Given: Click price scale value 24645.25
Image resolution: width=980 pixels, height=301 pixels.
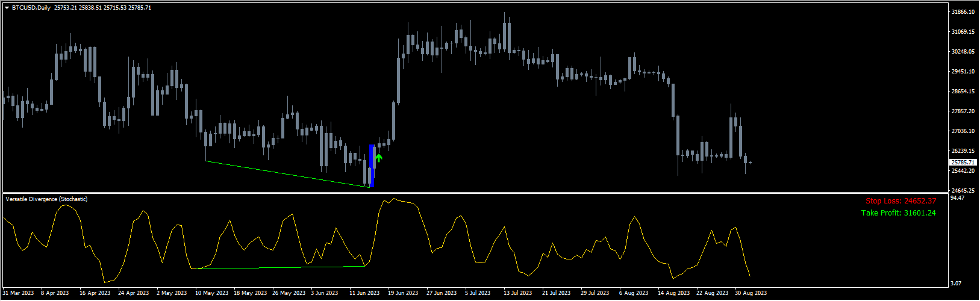Looking at the screenshot, I should click(x=964, y=191).
